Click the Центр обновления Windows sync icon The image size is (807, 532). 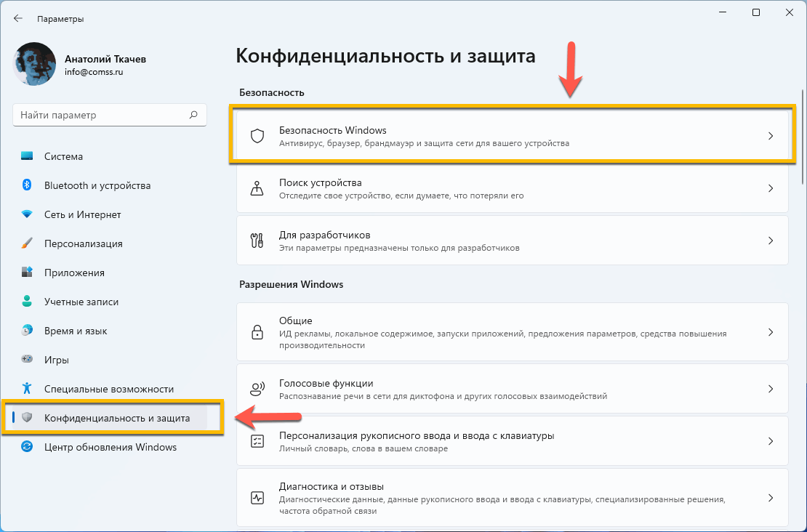[27, 446]
